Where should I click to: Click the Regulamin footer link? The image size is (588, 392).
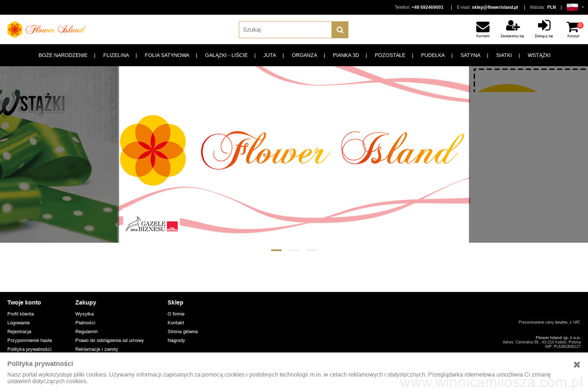pos(86,332)
